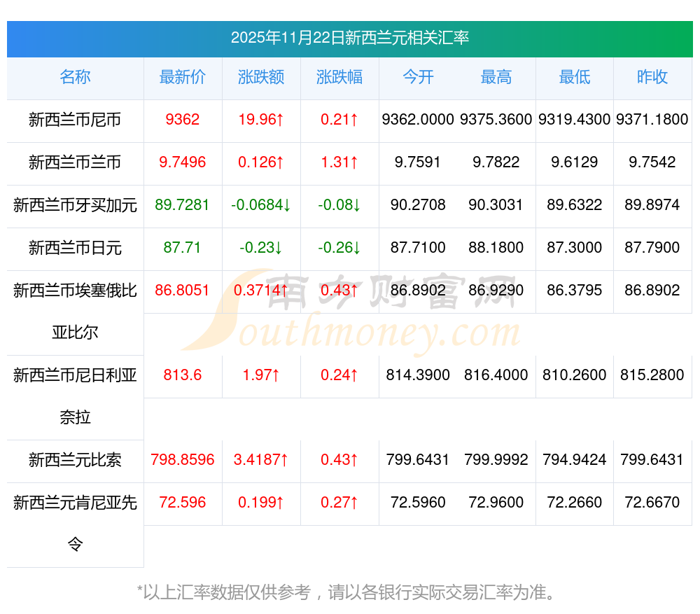Click the 最低 column header
Screen dimensions: 700x614
574,78
